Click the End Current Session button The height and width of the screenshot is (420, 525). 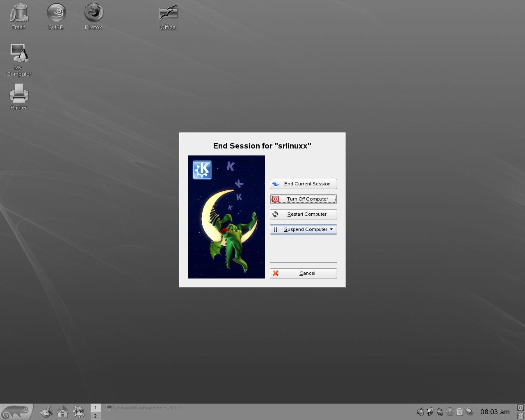[x=303, y=184]
